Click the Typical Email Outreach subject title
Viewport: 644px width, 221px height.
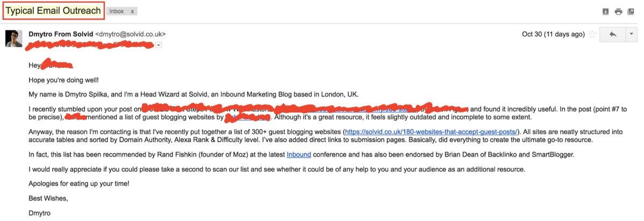(53, 11)
